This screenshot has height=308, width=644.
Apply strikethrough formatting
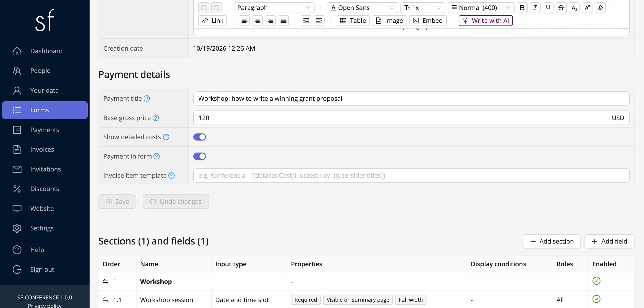click(561, 8)
